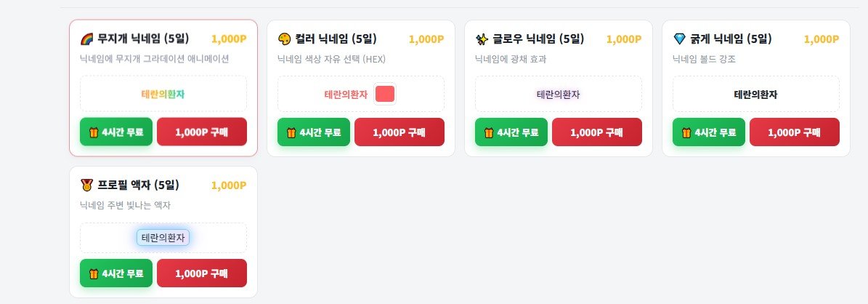
Task: Click the palette icon on 컬러 닉네임 card
Action: point(284,39)
